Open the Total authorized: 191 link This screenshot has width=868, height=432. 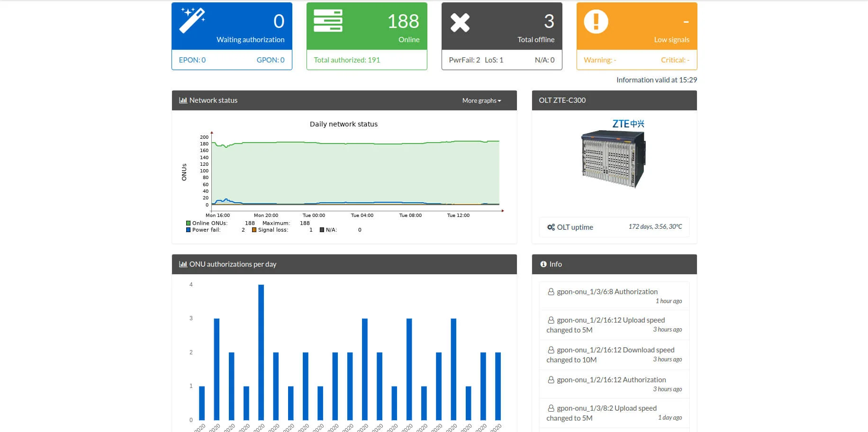346,60
